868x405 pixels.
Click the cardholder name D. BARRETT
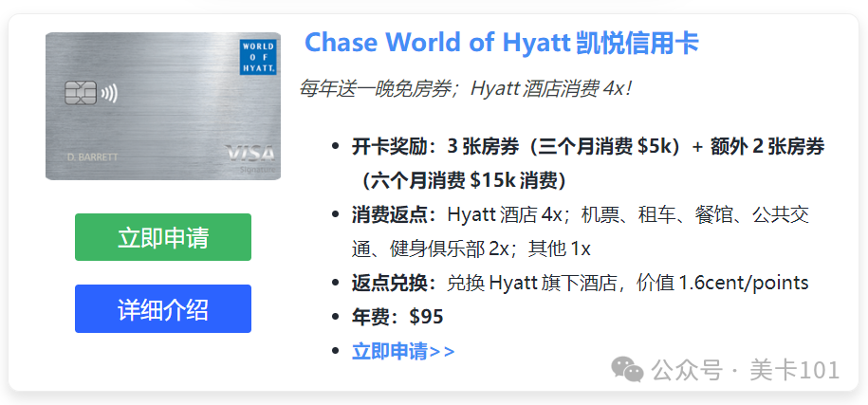point(92,157)
